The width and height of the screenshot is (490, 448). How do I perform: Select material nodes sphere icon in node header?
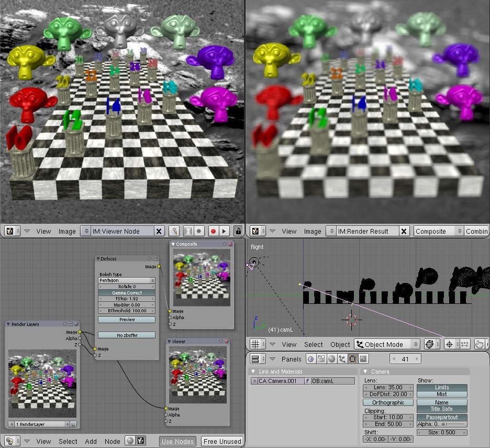coord(130,441)
